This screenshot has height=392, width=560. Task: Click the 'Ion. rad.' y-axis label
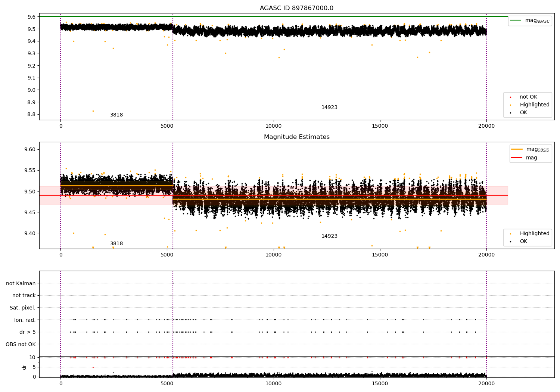click(25, 320)
